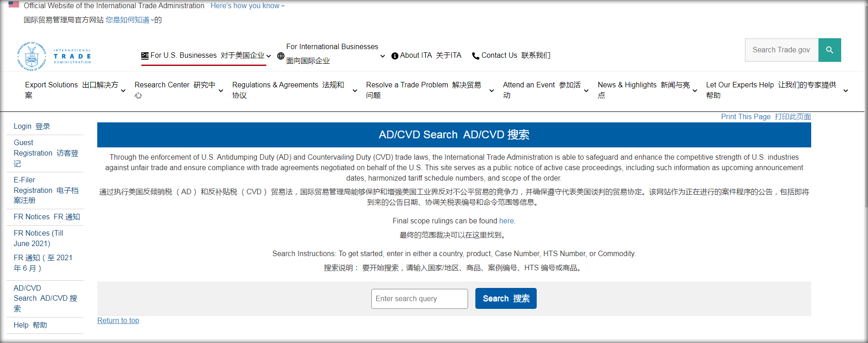
Task: Open the Export Solutions menu
Action: tap(71, 90)
